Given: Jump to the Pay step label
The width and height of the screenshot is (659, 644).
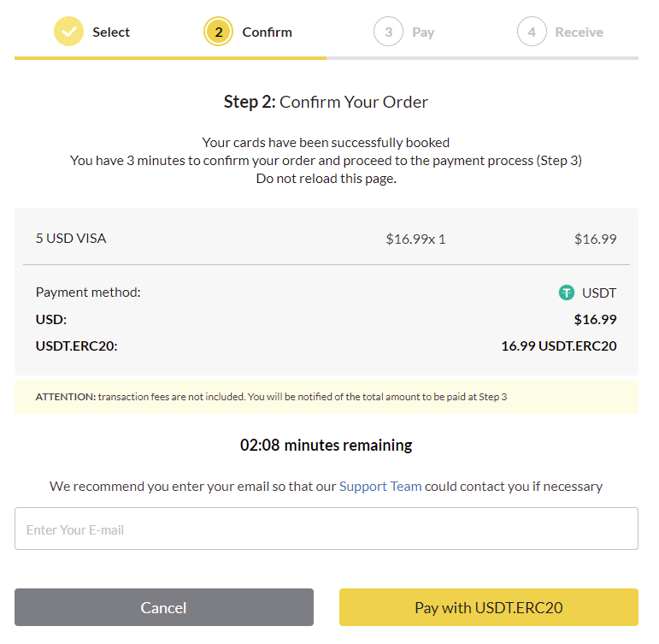Looking at the screenshot, I should (423, 32).
